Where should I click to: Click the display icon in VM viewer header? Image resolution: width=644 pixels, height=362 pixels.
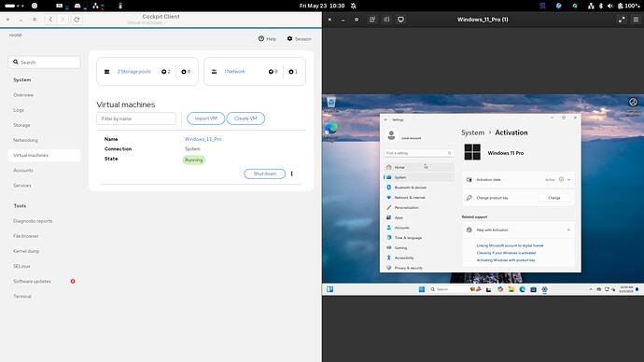400,20
